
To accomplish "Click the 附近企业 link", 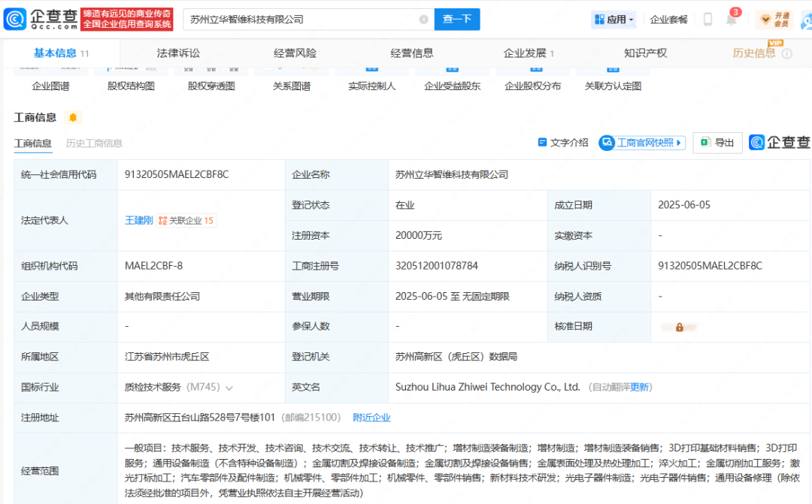I will [x=371, y=418].
